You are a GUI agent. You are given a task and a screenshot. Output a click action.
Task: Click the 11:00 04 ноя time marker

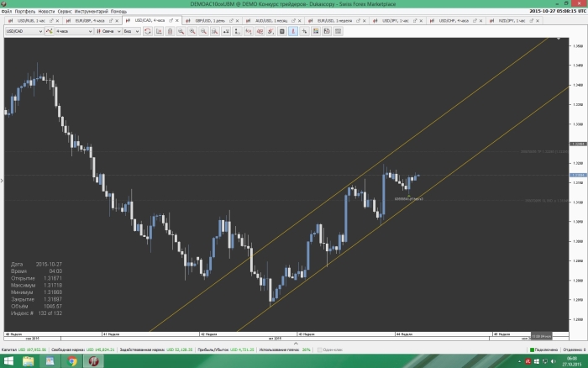tap(541, 336)
